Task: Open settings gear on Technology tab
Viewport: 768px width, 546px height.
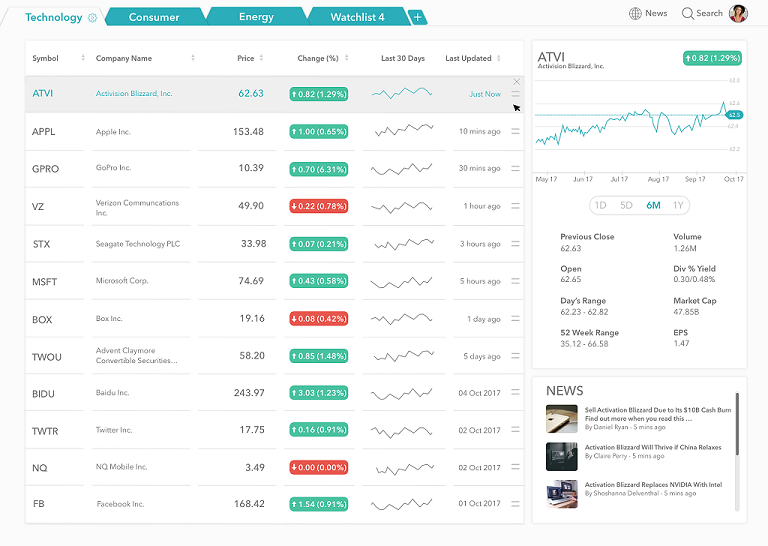Action: coord(93,17)
